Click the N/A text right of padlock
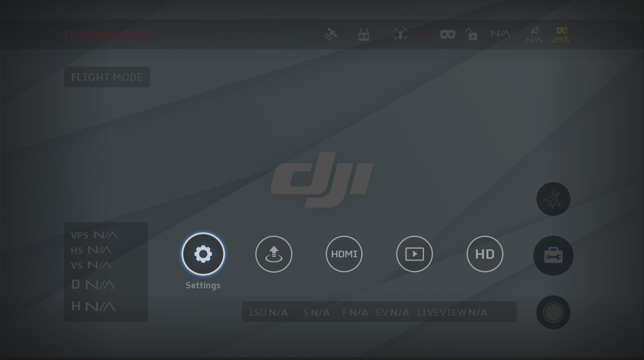The image size is (644, 360). tap(501, 34)
